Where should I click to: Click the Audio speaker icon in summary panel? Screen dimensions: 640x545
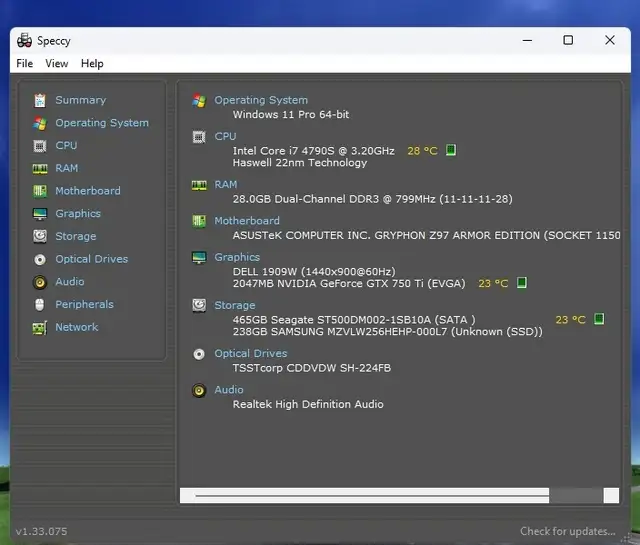[199, 391]
